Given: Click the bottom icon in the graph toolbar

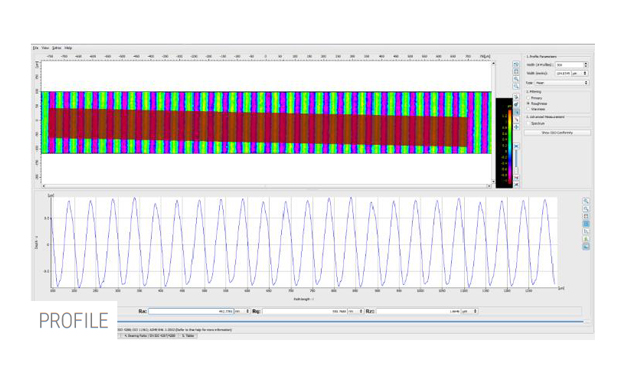Looking at the screenshot, I should [586, 247].
